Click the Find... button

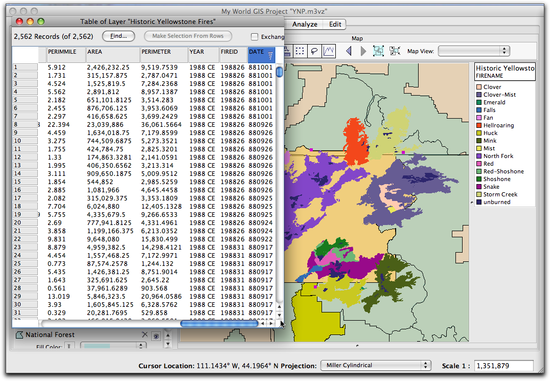pyautogui.click(x=119, y=36)
